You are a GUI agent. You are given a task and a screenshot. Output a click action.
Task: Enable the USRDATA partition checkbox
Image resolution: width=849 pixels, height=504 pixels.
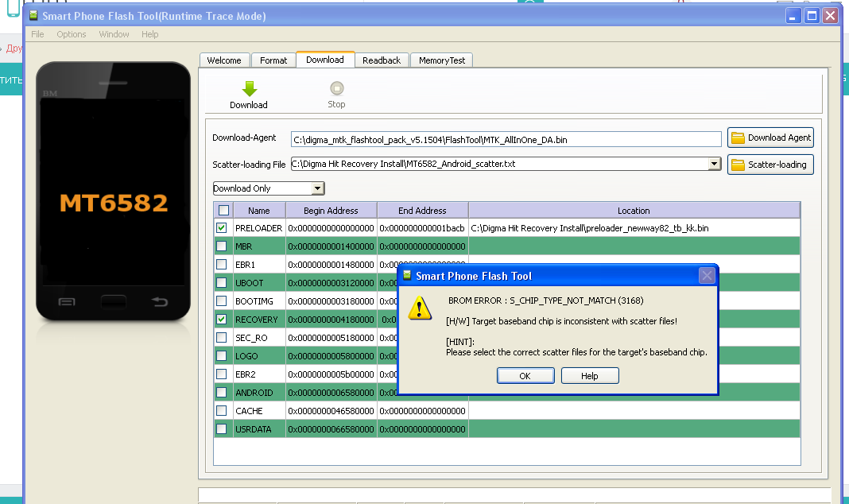click(x=223, y=429)
